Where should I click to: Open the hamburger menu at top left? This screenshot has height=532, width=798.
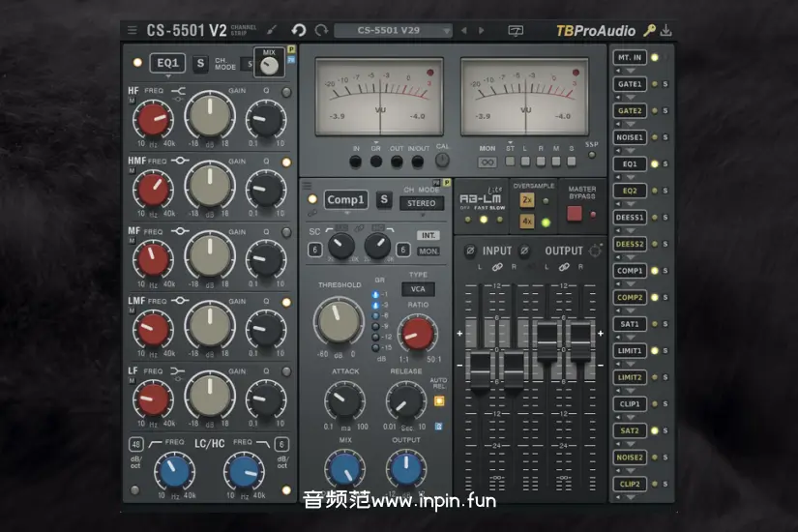click(133, 30)
